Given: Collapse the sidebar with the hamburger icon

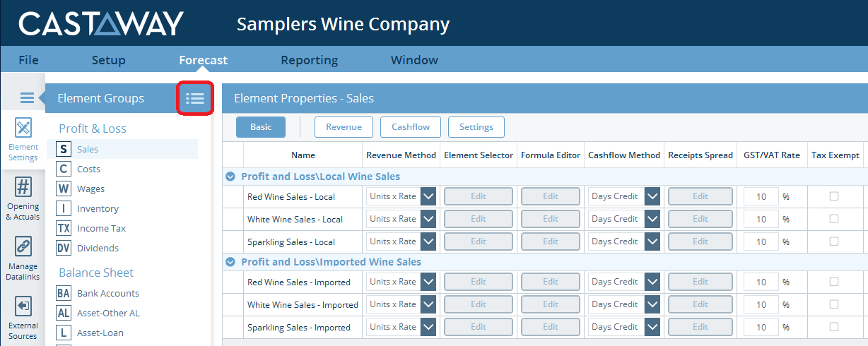Looking at the screenshot, I should click(x=27, y=98).
